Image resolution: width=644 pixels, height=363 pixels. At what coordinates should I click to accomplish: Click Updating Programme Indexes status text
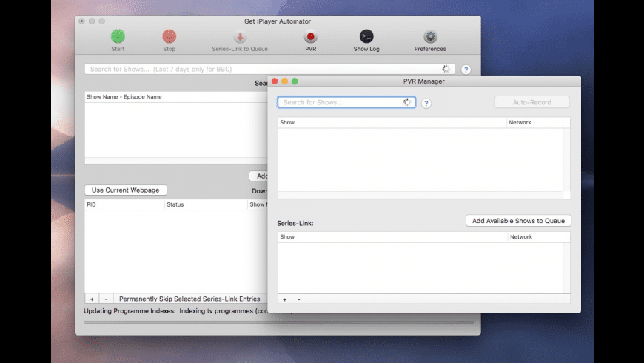click(x=175, y=311)
